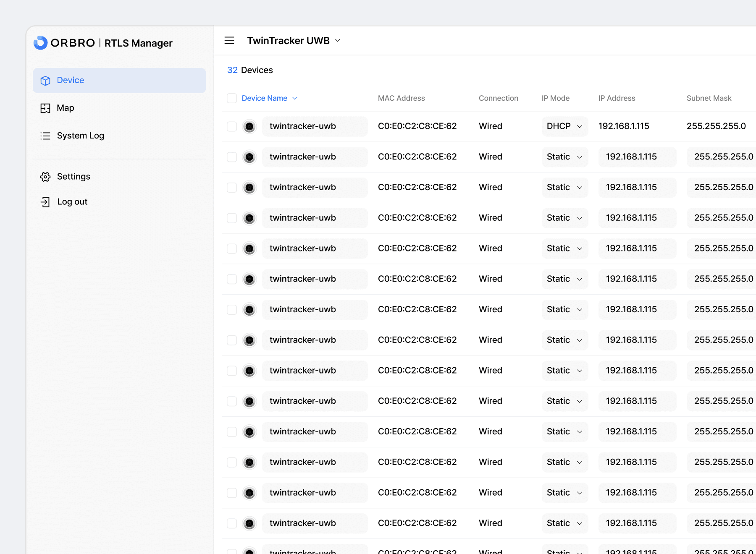Check the select-all checkbox in table header
This screenshot has height=554, width=756.
(232, 98)
